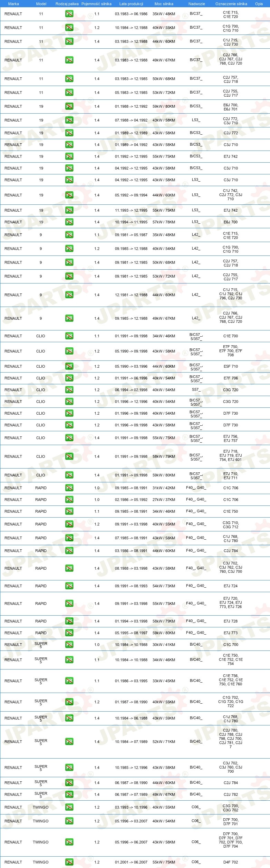Click the fuel icon in the Twingo 05.1996 -> 03.2007 row

(x=69, y=821)
